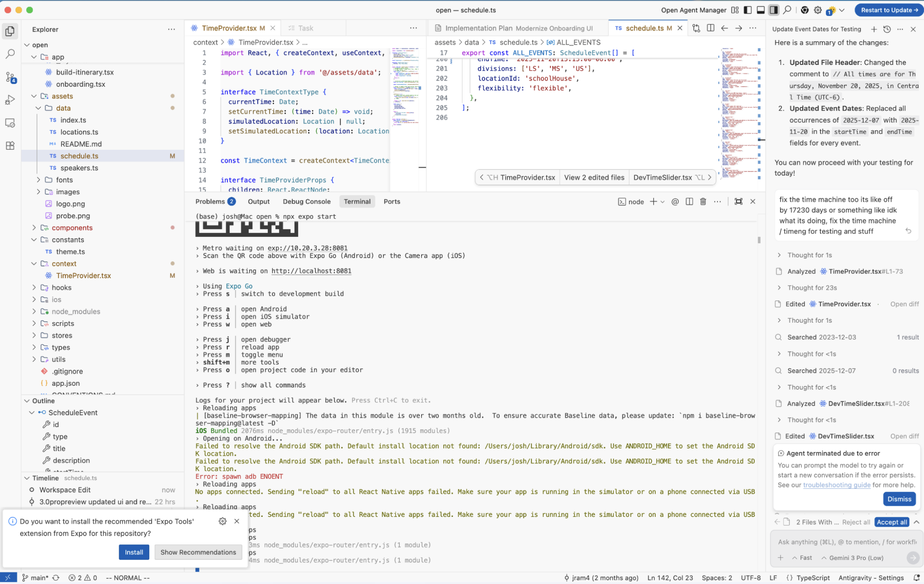Expand the images folder
This screenshot has height=584, width=924.
click(x=38, y=192)
